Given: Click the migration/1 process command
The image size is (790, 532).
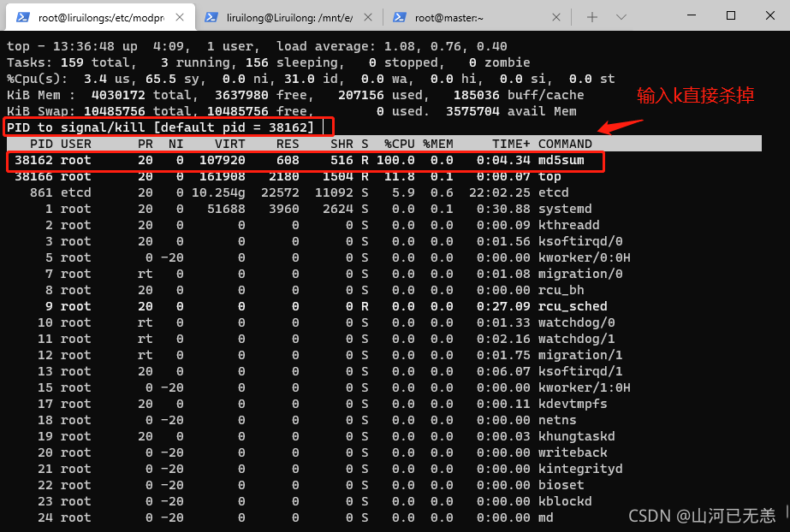Looking at the screenshot, I should (580, 355).
